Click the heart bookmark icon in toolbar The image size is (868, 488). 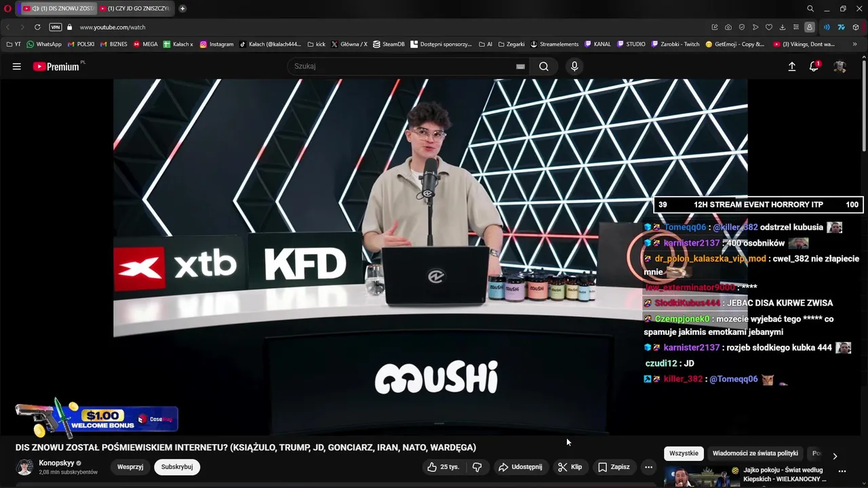[769, 27]
